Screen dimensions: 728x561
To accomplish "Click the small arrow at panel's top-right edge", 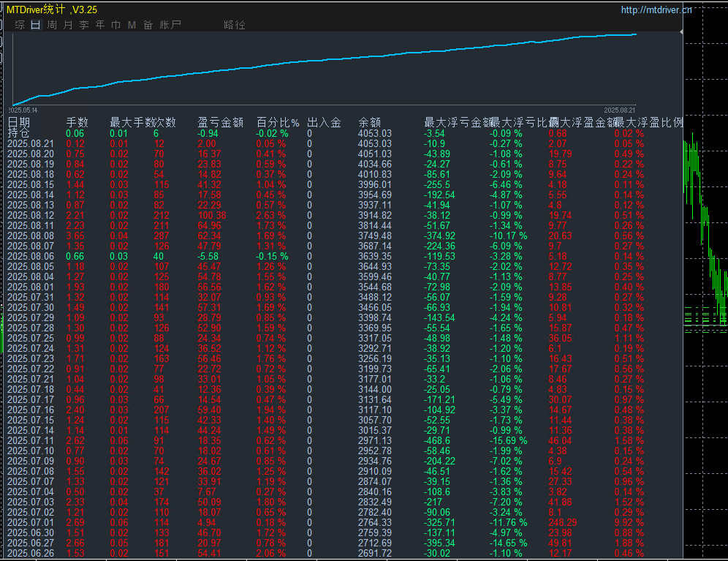I will point(681,31).
